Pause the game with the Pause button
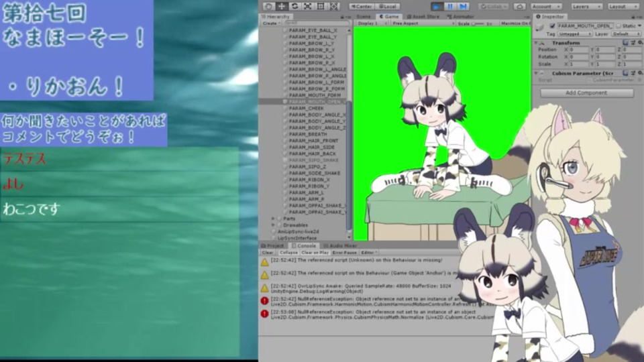 (450, 6)
